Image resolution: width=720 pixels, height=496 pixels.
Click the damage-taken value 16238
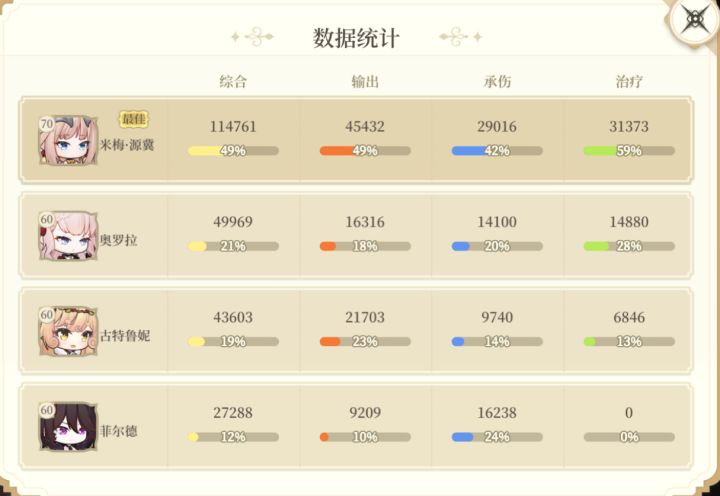(x=497, y=413)
